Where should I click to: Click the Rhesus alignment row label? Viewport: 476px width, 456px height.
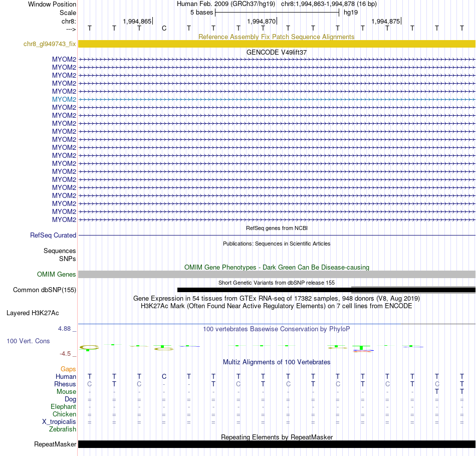tap(65, 384)
